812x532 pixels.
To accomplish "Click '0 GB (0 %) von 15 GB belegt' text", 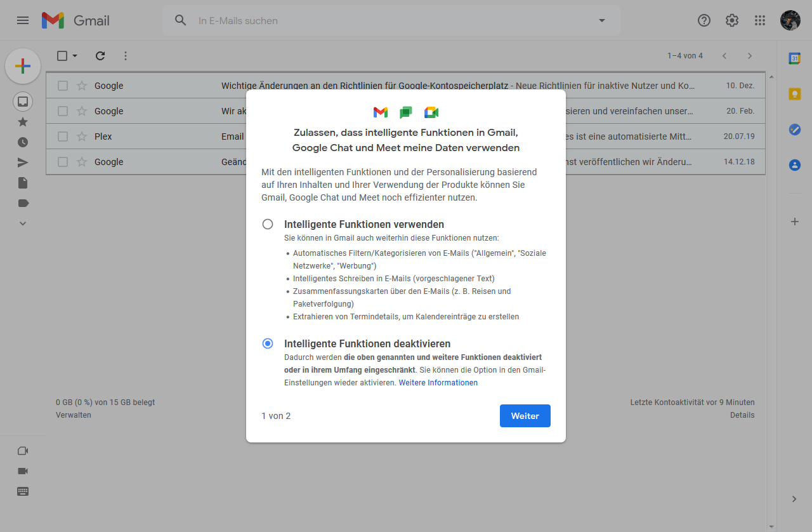I will pos(105,402).
